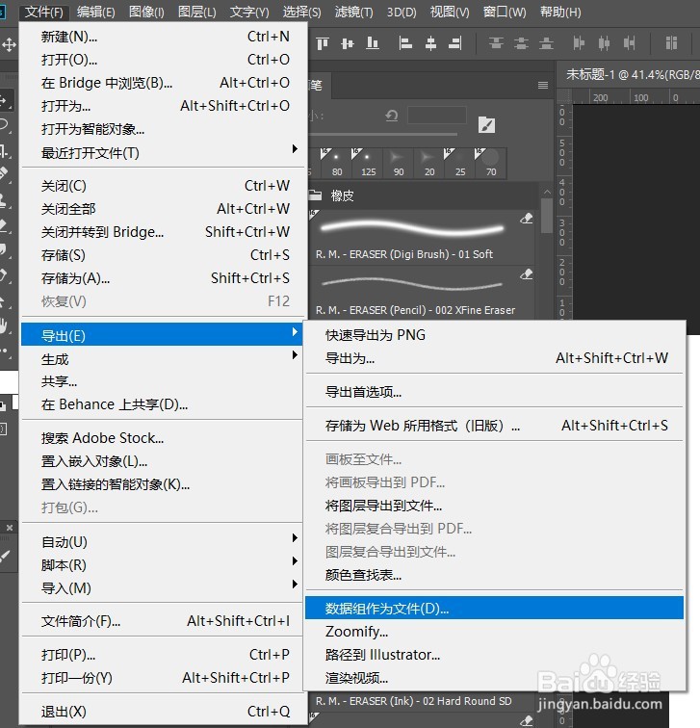
Task: Select the ERASER (Pencil) - 002 XFine Eraser brush
Action: tap(422, 292)
